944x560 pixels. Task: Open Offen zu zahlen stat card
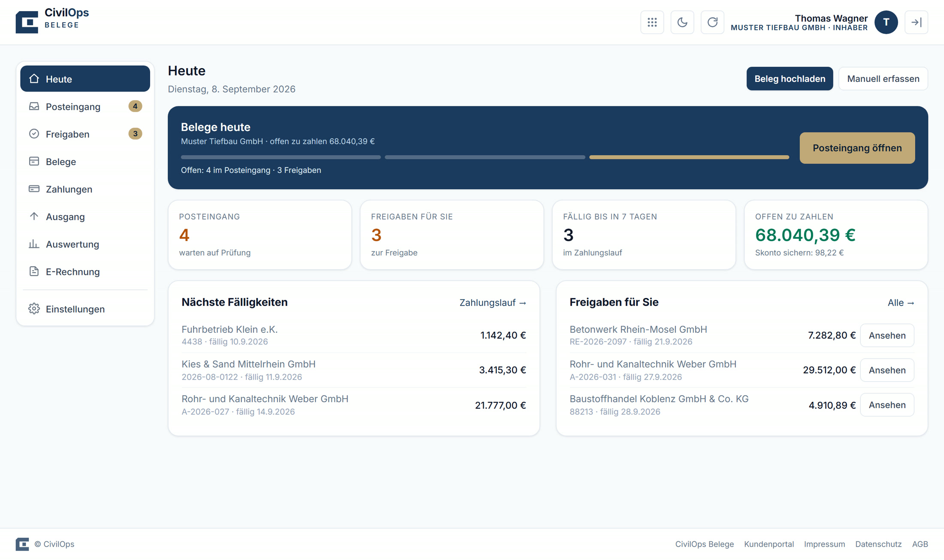pos(836,235)
